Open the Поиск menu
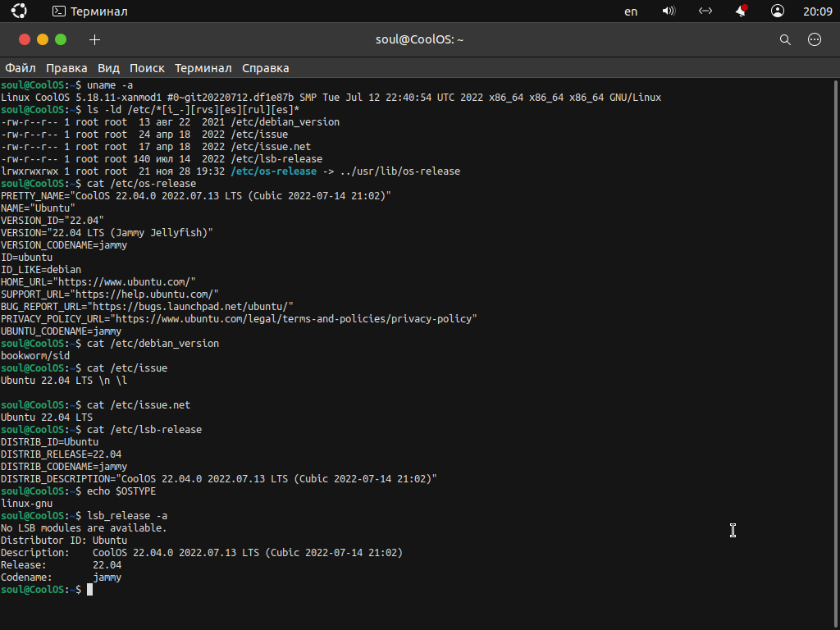The image size is (840, 630). [147, 68]
